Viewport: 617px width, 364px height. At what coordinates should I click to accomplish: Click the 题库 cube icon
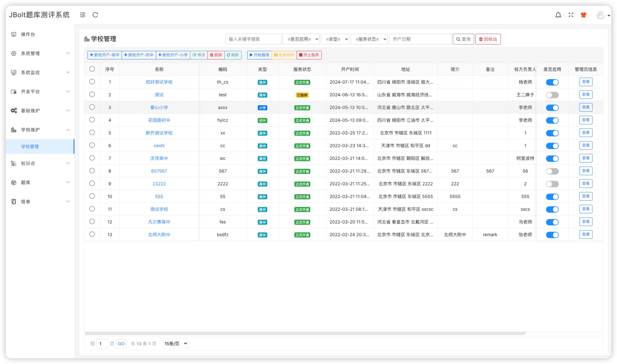tap(14, 182)
